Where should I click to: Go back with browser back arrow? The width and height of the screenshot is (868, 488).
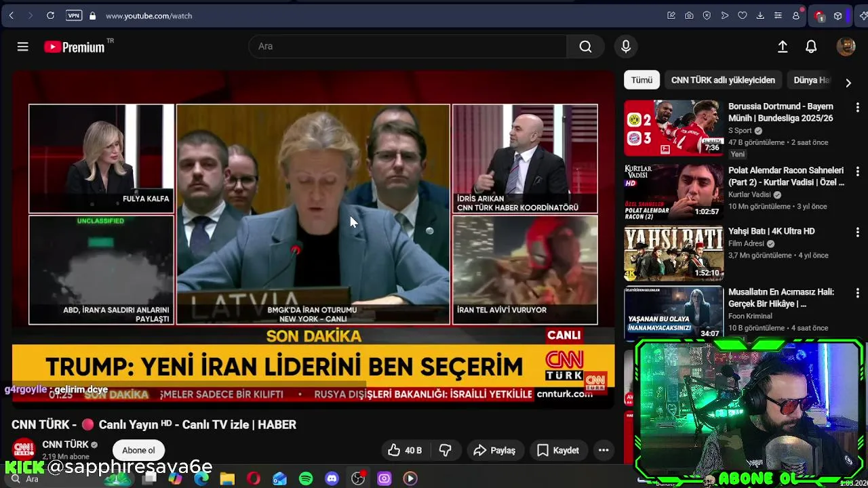click(x=12, y=16)
